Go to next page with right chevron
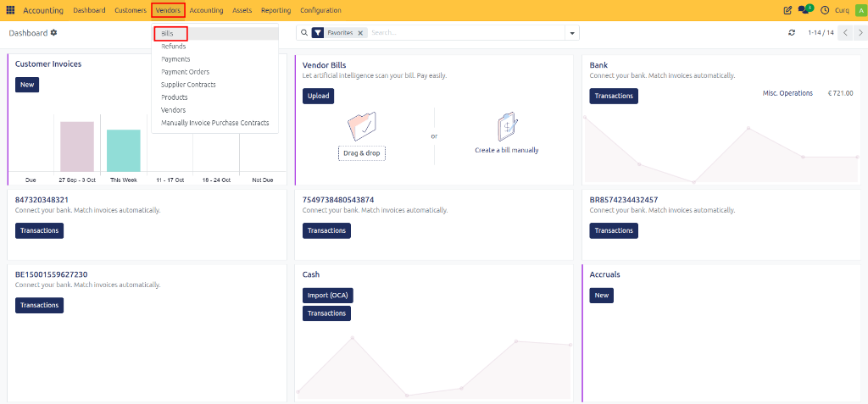This screenshot has height=404, width=868. click(x=860, y=33)
